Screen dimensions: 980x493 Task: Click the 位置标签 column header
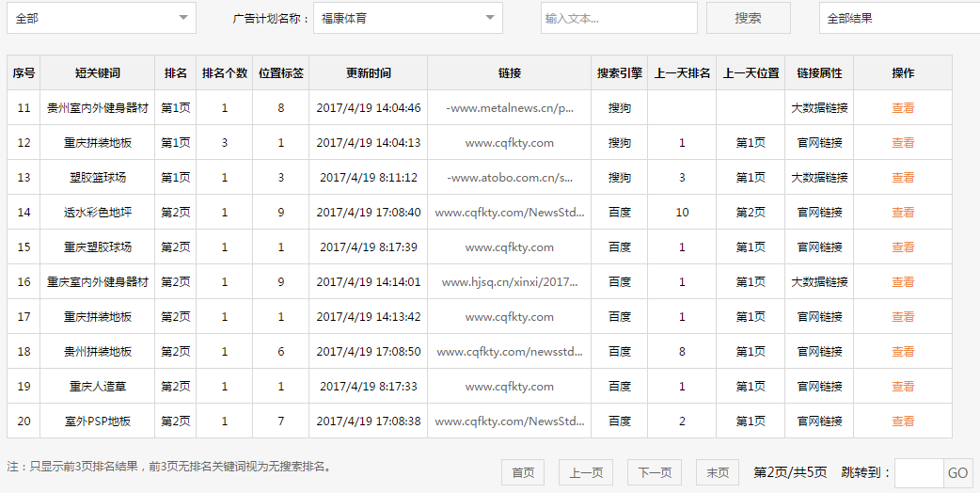click(281, 73)
